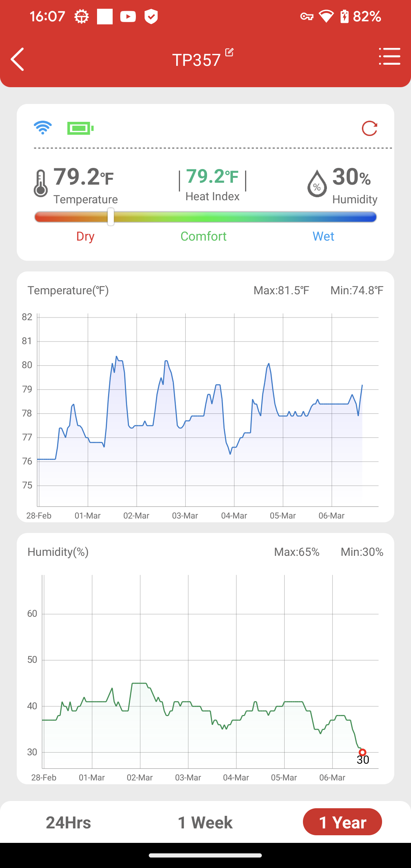This screenshot has width=411, height=868.
Task: Tap the red humidity data point marker
Action: pyautogui.click(x=363, y=752)
